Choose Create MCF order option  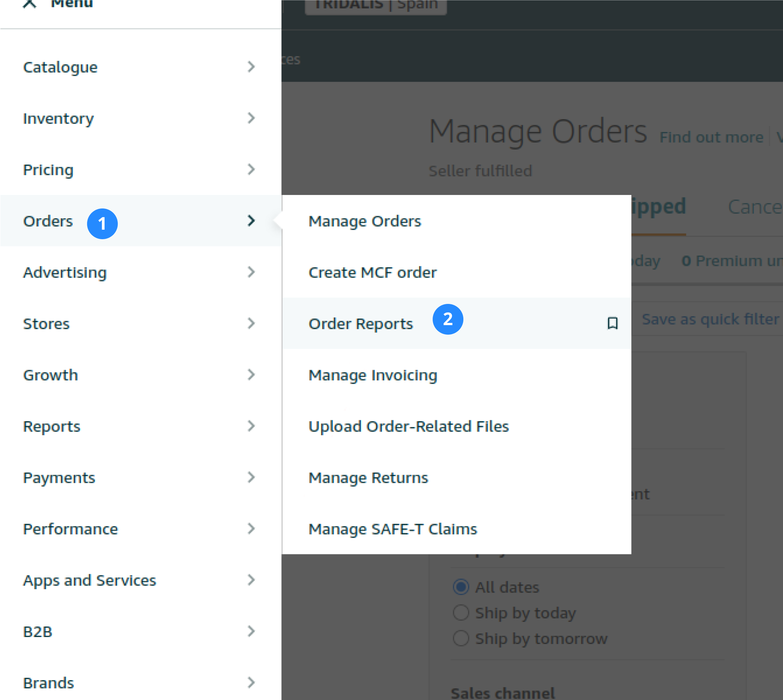[372, 273]
